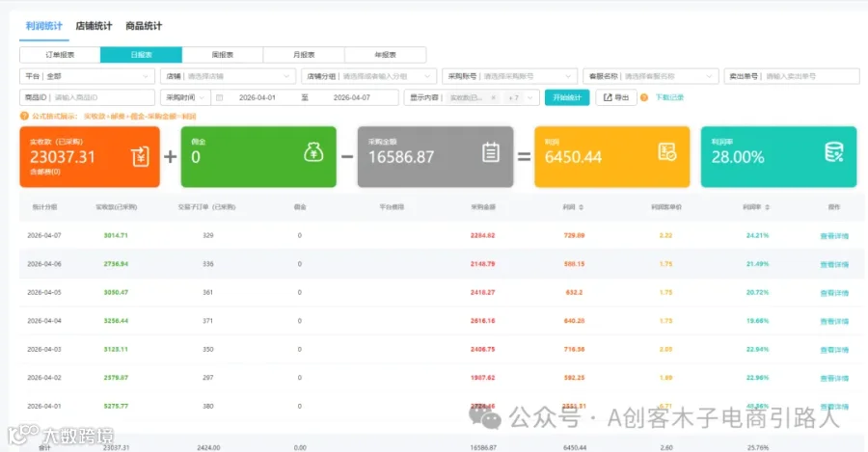
Task: Click the money bag icon in 佣金 card
Action: coord(313,151)
